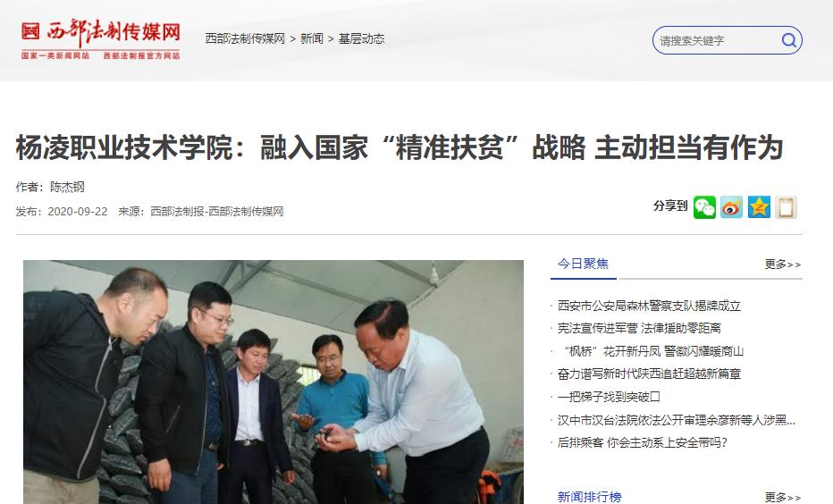Read 一把梯子找到突破口 article

point(609,397)
